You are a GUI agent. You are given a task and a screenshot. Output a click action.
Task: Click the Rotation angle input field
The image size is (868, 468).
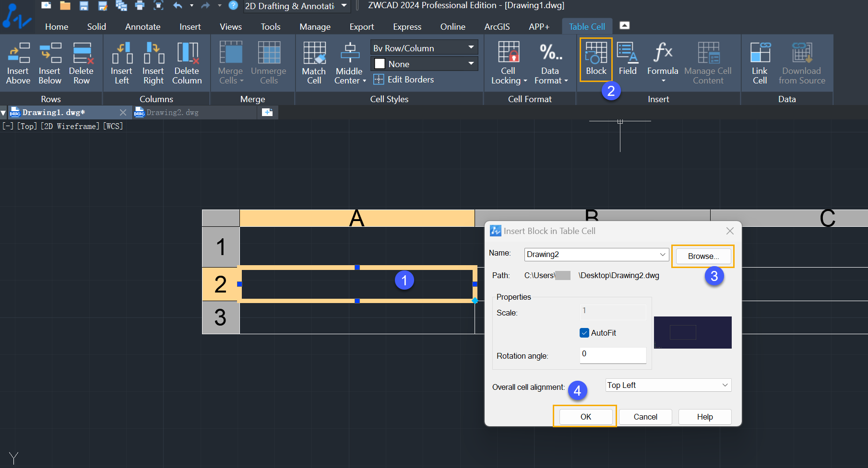pos(613,355)
